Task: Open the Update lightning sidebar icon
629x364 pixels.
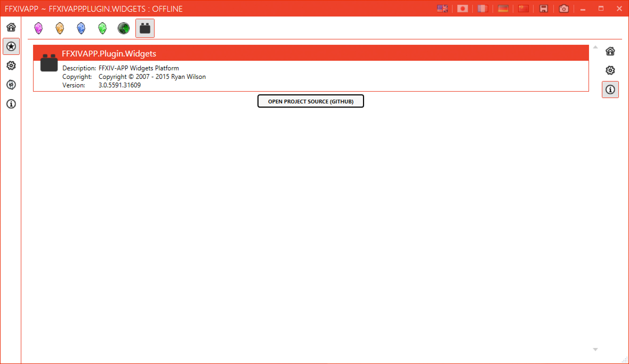Action: 11,85
